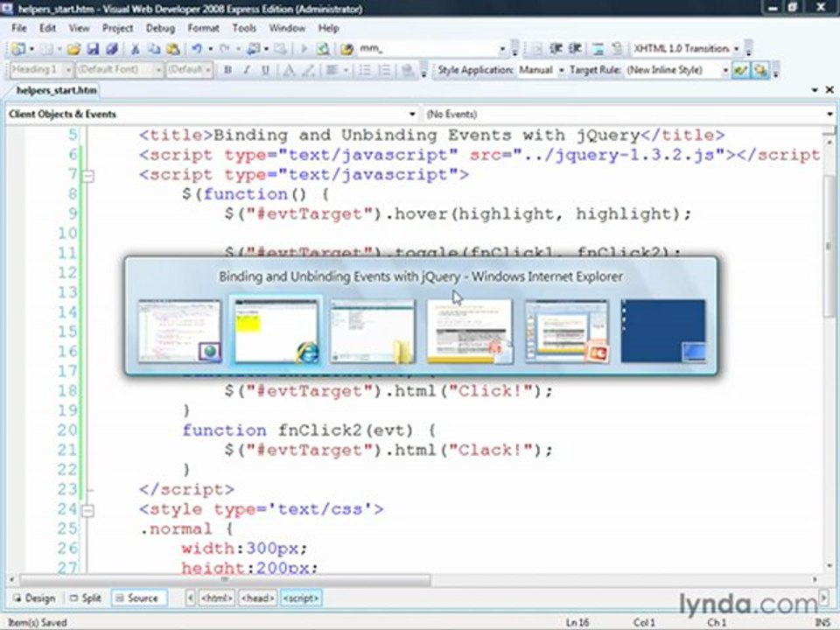
Task: Click the Underline formatting button
Action: tap(265, 70)
